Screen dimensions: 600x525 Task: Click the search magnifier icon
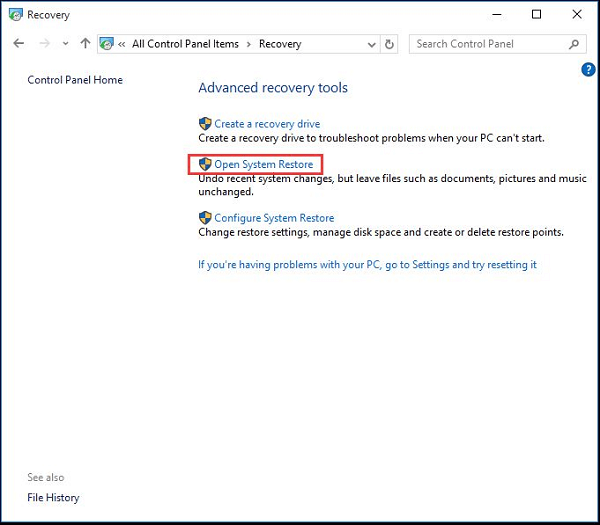[574, 44]
